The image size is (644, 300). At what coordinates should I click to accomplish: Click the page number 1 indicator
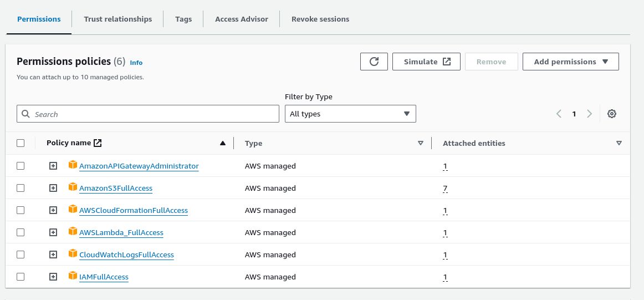574,114
